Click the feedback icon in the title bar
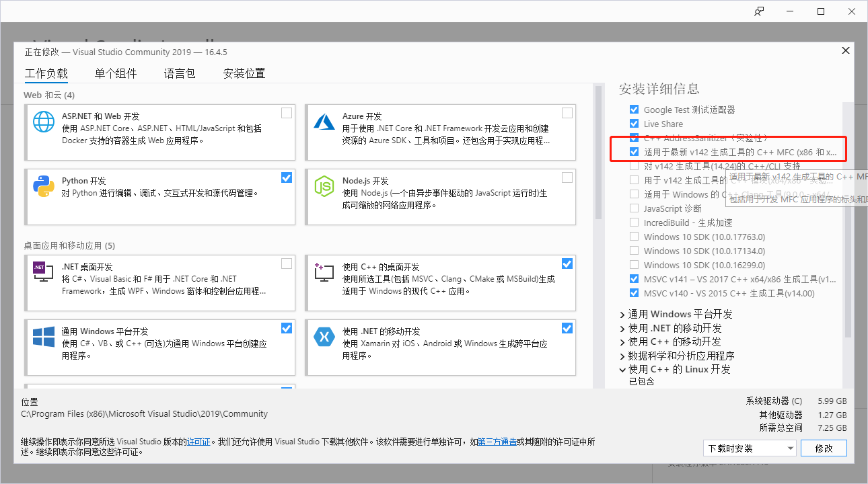 coord(759,11)
